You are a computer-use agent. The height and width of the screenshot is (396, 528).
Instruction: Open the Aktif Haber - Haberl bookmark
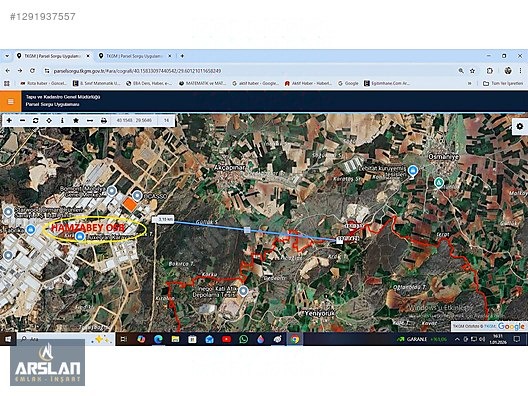coord(308,83)
